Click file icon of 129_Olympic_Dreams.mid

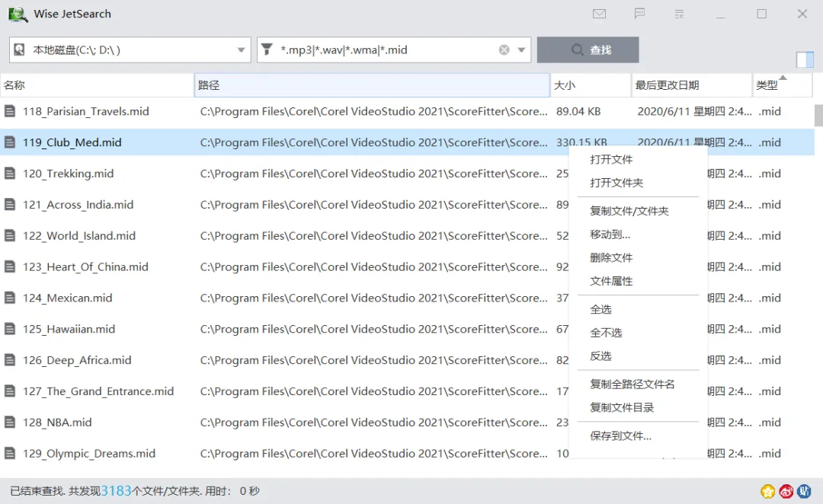[x=9, y=453]
